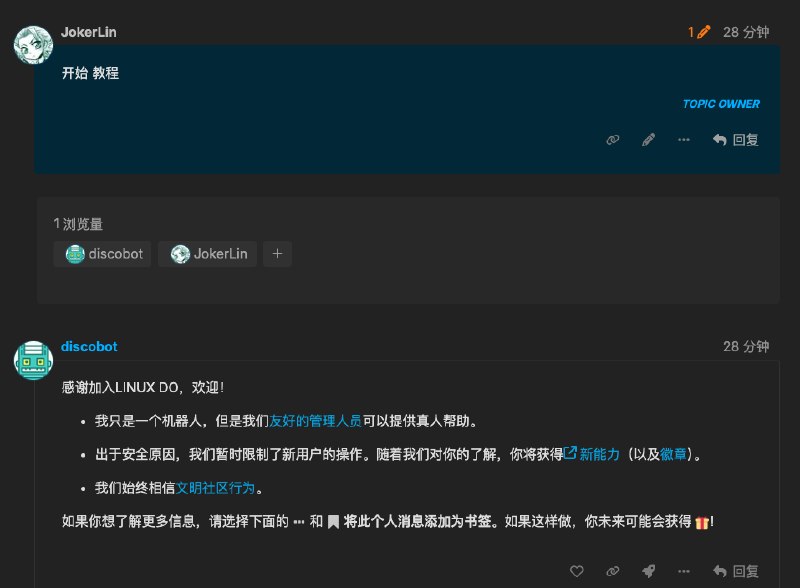Image resolution: width=800 pixels, height=588 pixels.
Task: Open the 新能力 external link
Action: (592, 454)
